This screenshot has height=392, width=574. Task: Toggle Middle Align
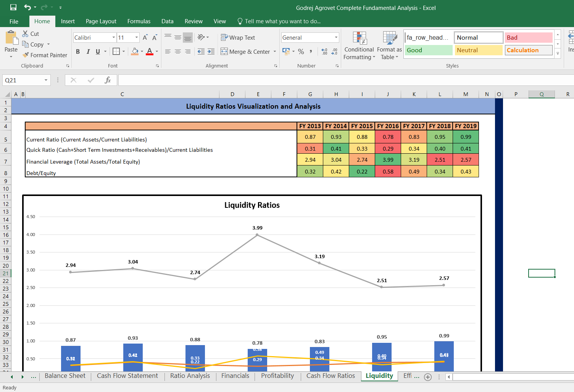click(178, 37)
